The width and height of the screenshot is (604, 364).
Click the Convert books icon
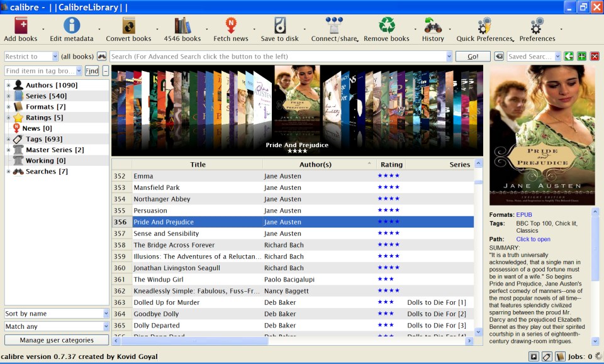(x=128, y=26)
